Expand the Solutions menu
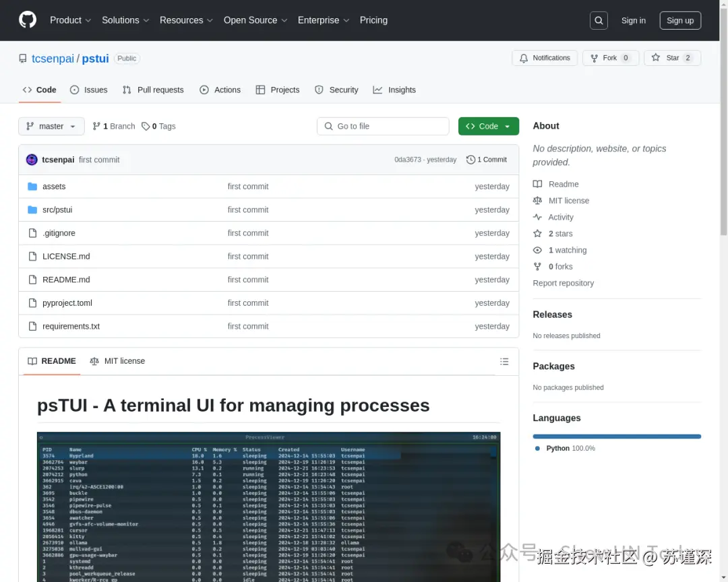728x582 pixels. pos(125,20)
